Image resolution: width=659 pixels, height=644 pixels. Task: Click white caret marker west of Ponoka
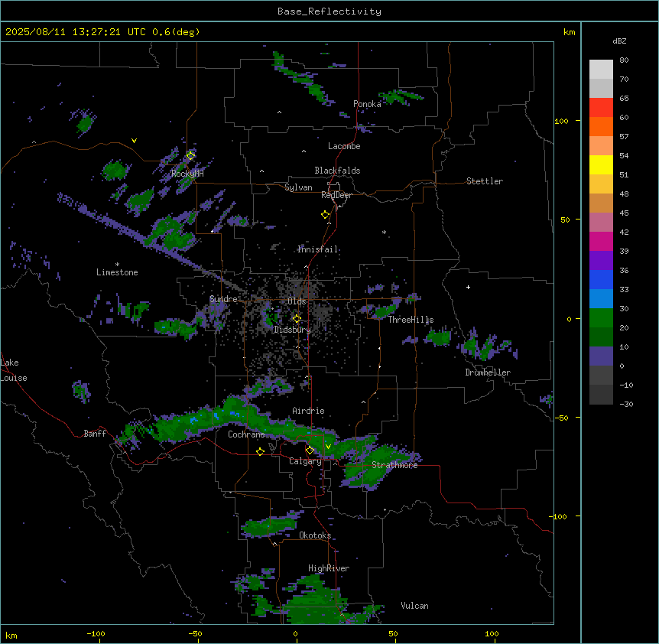point(279,112)
